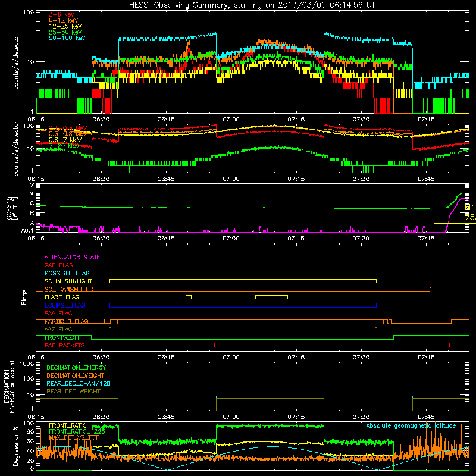Select the 0.3-0.8 MeV legend label
The height and width of the screenshot is (476, 476).
68,134
